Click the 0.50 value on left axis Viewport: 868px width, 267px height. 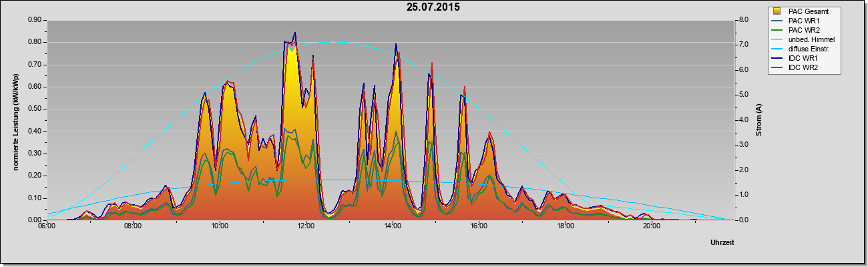[35, 109]
